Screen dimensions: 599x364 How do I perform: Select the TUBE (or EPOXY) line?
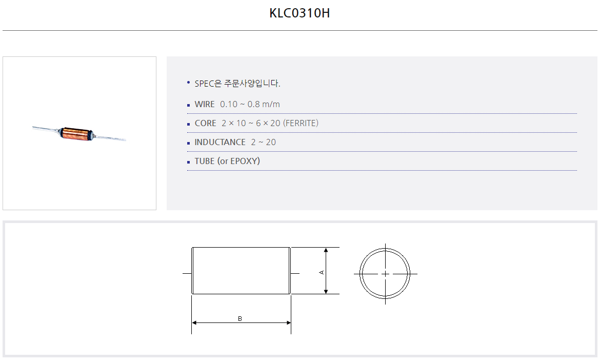227,161
